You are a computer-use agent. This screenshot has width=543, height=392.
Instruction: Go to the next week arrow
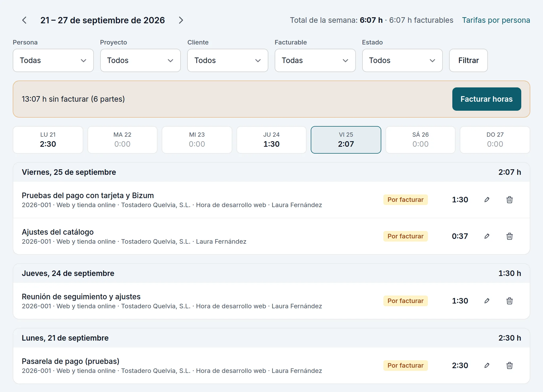pyautogui.click(x=181, y=20)
